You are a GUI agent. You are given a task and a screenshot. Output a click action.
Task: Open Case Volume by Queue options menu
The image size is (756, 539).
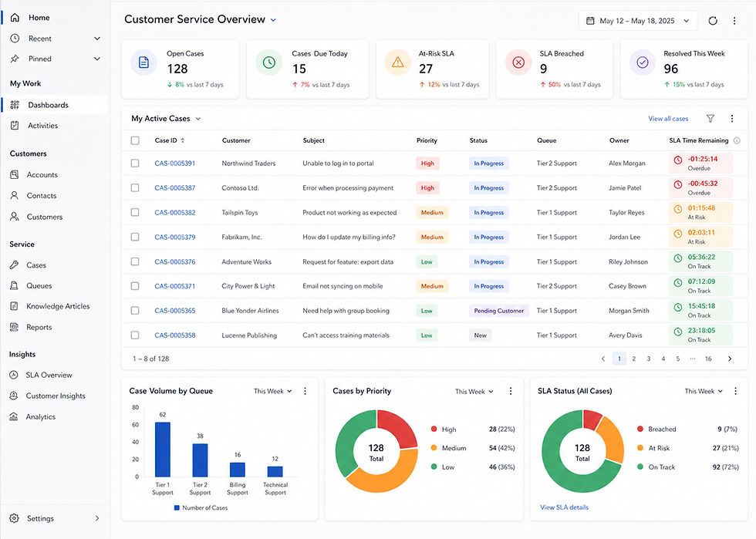(x=305, y=391)
